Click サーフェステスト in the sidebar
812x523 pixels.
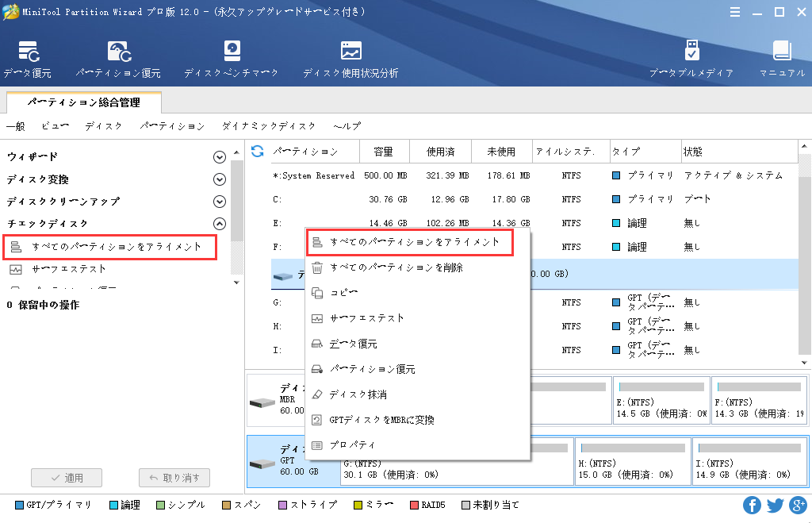pyautogui.click(x=69, y=270)
